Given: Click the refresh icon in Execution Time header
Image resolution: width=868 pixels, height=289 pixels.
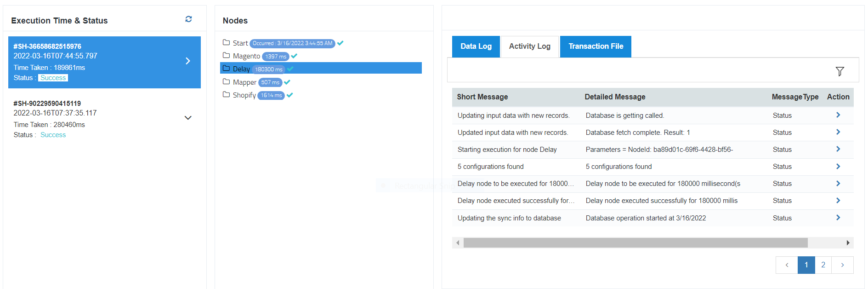Looking at the screenshot, I should [x=188, y=19].
